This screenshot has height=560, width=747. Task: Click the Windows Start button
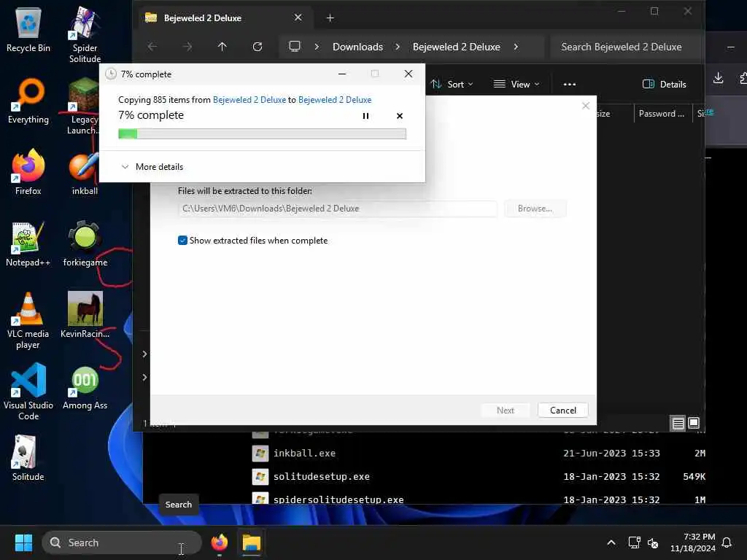click(x=23, y=542)
